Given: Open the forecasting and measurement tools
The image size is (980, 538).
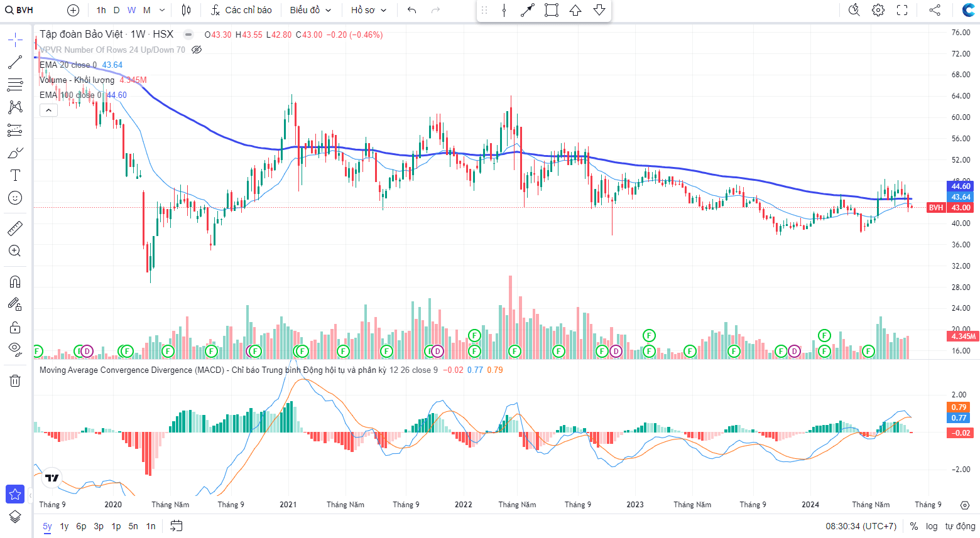Looking at the screenshot, I should click(15, 130).
